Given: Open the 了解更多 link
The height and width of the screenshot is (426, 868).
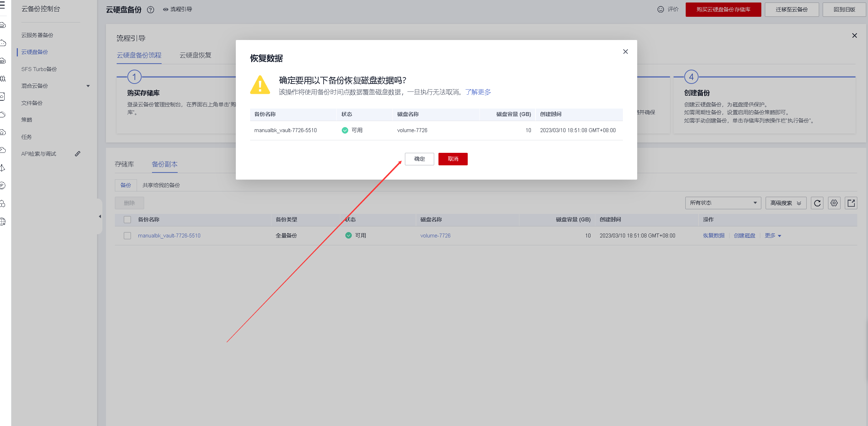Looking at the screenshot, I should point(478,92).
